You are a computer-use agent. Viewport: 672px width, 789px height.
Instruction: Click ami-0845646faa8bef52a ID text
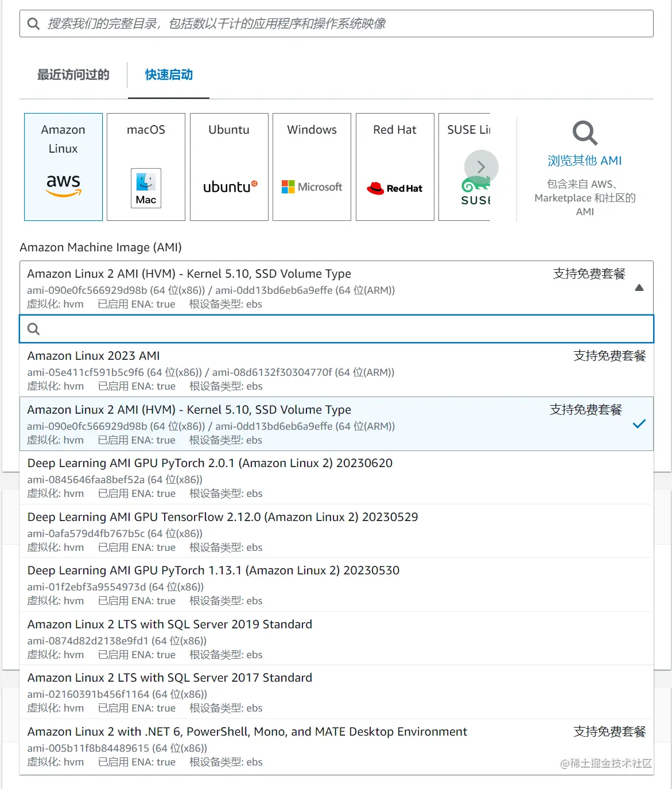(x=86, y=480)
